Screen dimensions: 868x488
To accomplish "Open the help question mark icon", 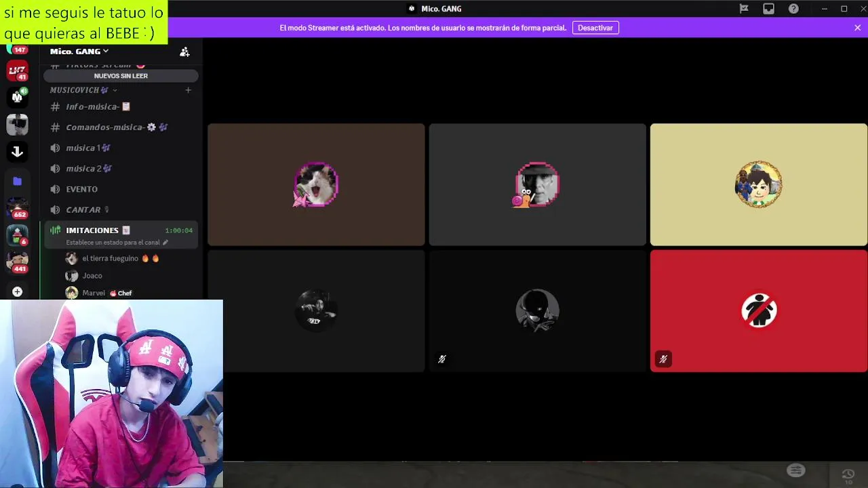I will (793, 9).
